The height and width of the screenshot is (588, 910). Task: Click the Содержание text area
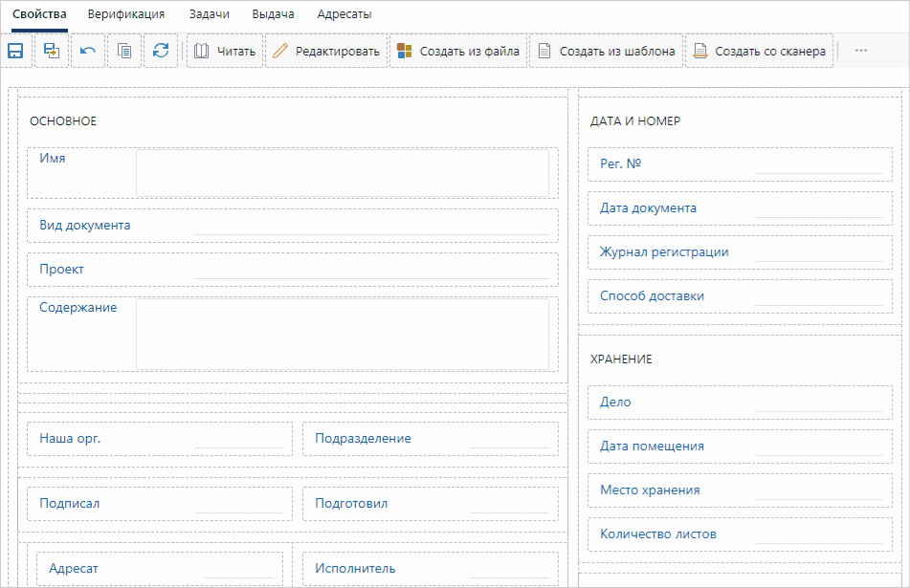[x=342, y=334]
